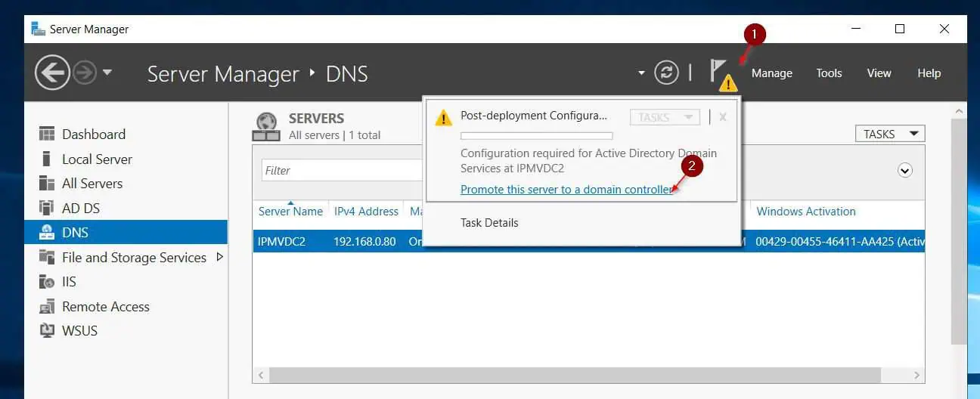This screenshot has height=399, width=980.
Task: Open Task Details in the popup
Action: [489, 223]
